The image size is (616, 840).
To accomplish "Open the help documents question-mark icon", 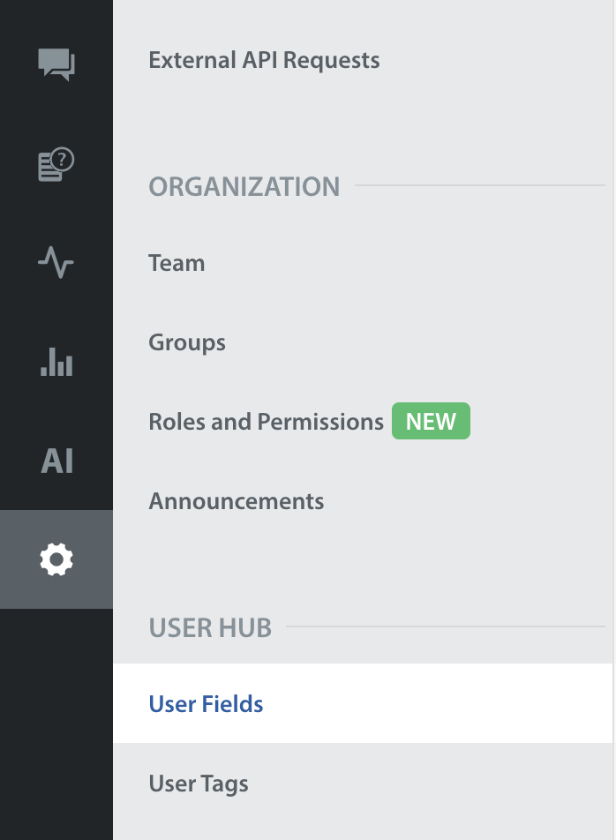I will (56, 164).
